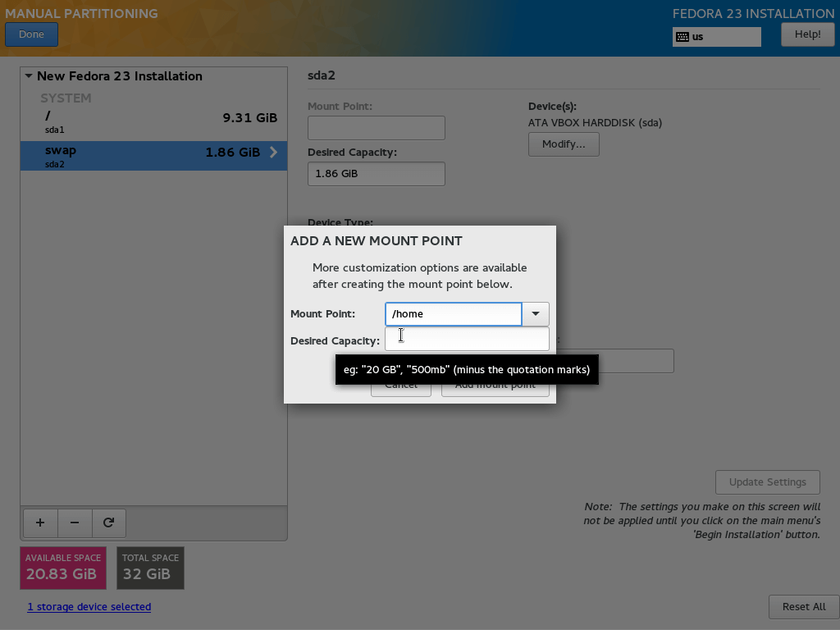Click the plus add mount point icon

coord(40,523)
